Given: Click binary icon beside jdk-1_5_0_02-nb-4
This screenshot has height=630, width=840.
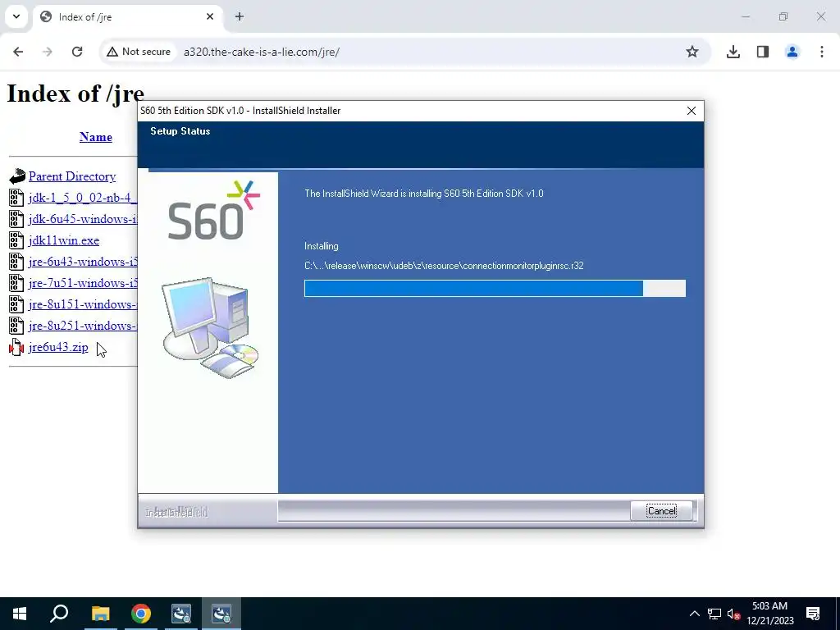Looking at the screenshot, I should coord(16,198).
